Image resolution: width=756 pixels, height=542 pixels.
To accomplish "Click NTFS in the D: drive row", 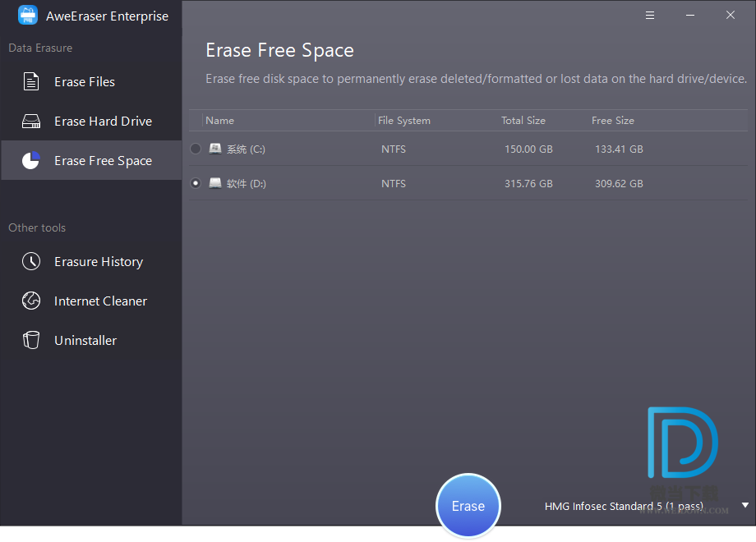I will pyautogui.click(x=394, y=184).
